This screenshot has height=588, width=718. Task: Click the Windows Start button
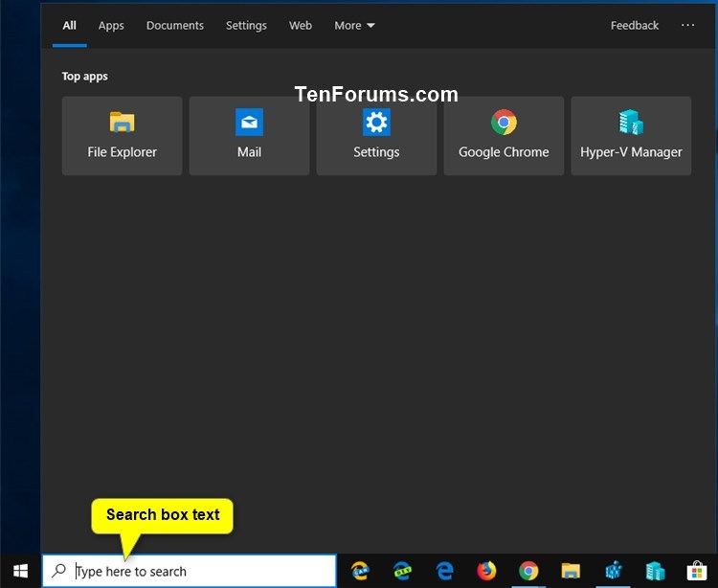point(20,571)
